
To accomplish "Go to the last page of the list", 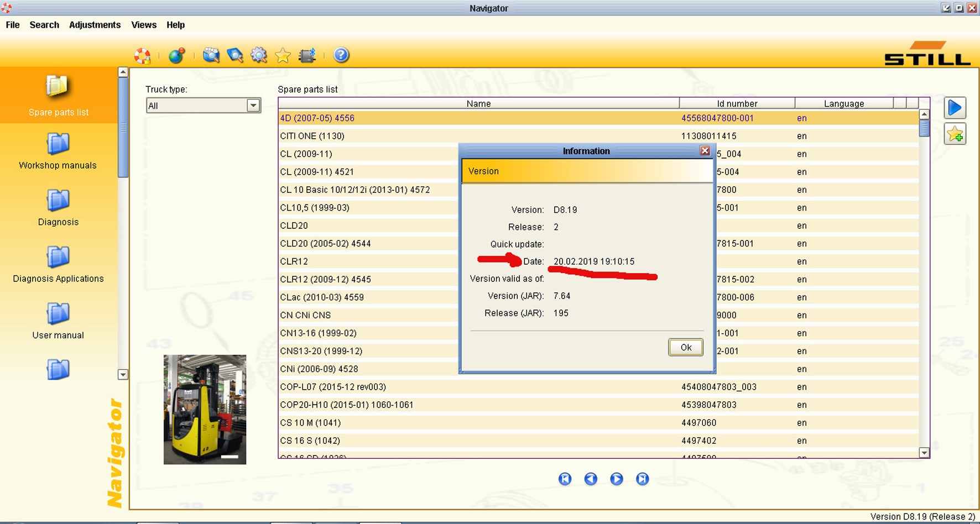I will (x=642, y=479).
